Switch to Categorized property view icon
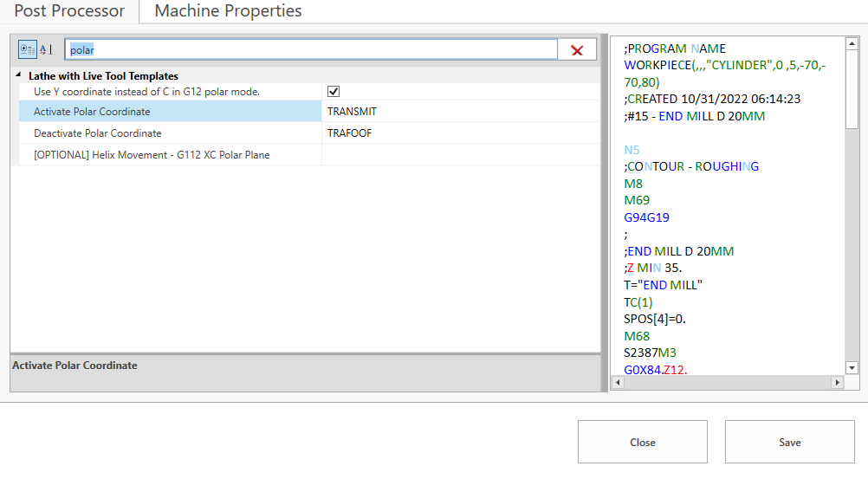 pyautogui.click(x=28, y=50)
